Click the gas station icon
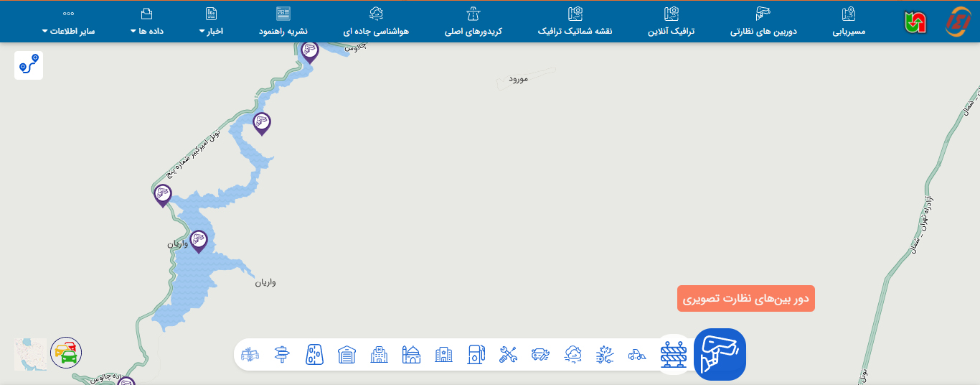The width and height of the screenshot is (980, 385). point(476,354)
